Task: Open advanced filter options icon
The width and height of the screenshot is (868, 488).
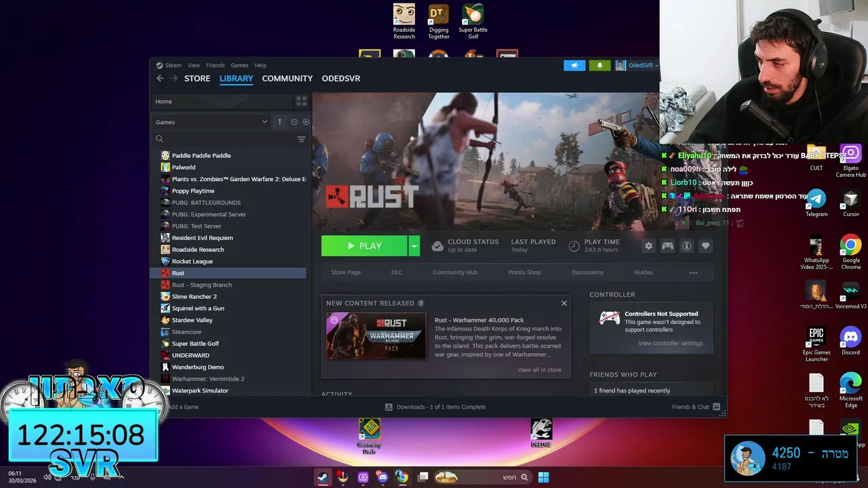Action: click(301, 139)
